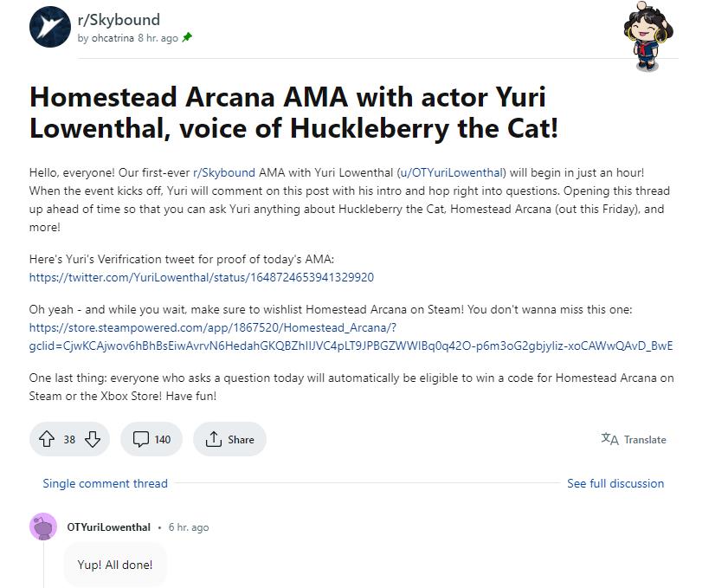Visit ohcatrina's user profile
The width and height of the screenshot is (728, 588).
[x=113, y=38]
